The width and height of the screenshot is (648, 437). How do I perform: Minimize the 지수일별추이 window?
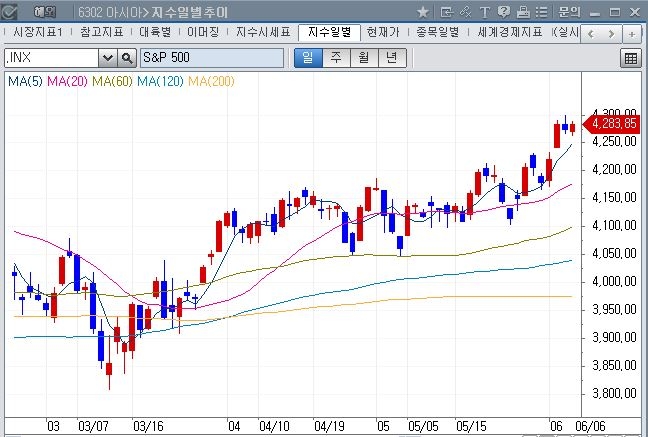[595, 13]
